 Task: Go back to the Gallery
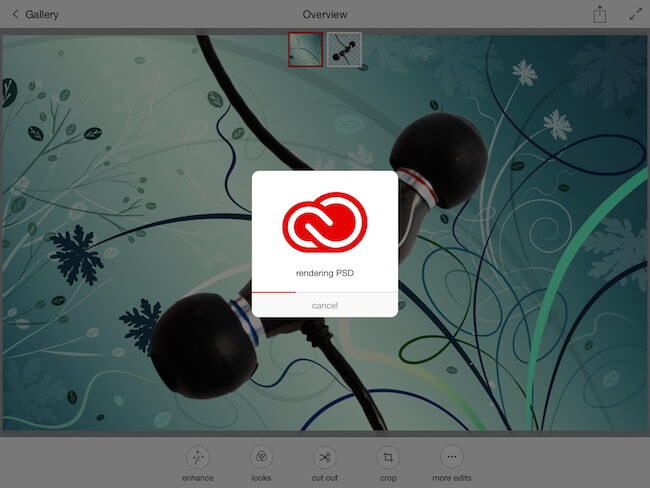35,15
